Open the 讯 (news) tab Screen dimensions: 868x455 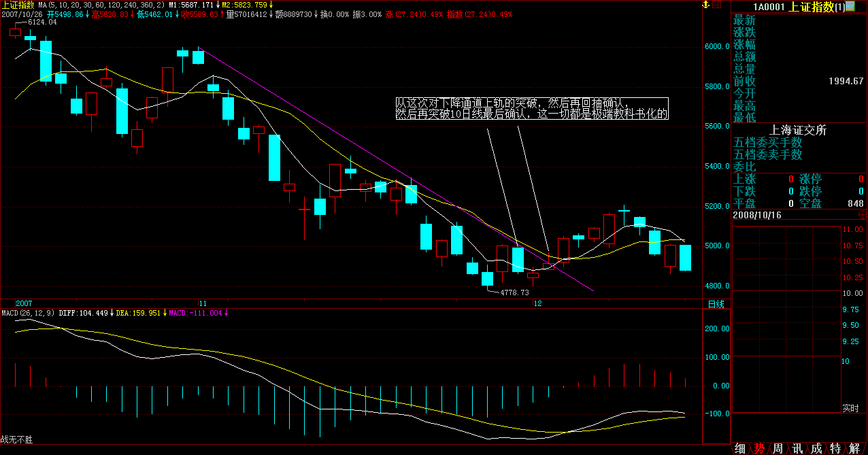[x=796, y=448]
